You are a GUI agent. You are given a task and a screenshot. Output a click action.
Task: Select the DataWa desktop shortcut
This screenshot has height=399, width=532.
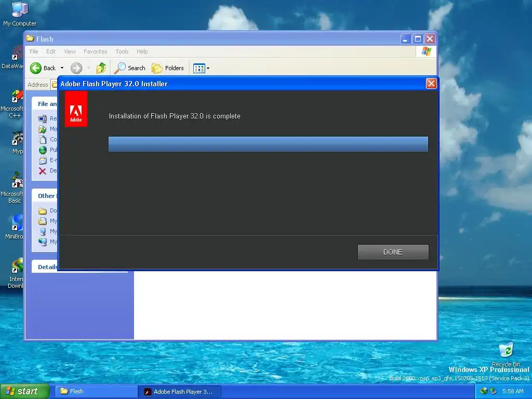click(13, 57)
